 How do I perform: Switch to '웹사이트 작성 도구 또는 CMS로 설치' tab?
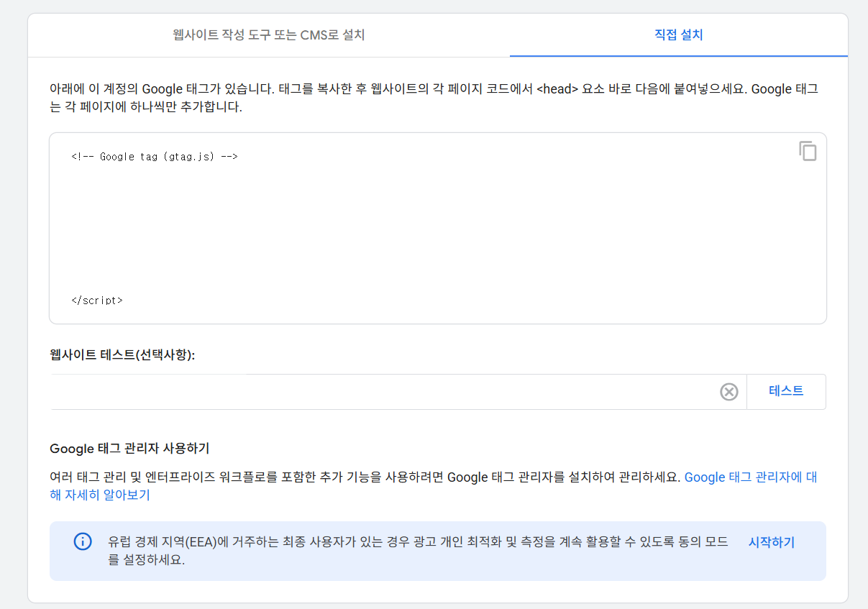pos(269,35)
